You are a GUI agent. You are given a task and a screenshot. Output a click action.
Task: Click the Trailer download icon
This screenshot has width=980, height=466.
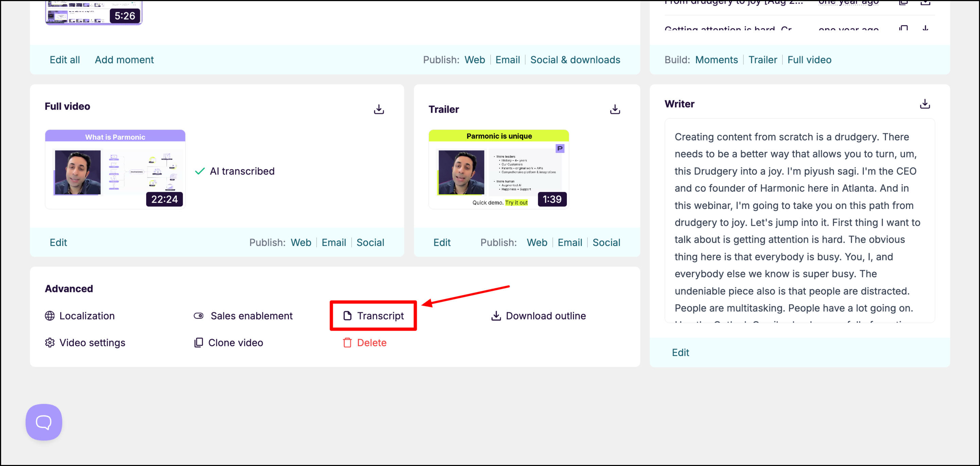click(615, 110)
